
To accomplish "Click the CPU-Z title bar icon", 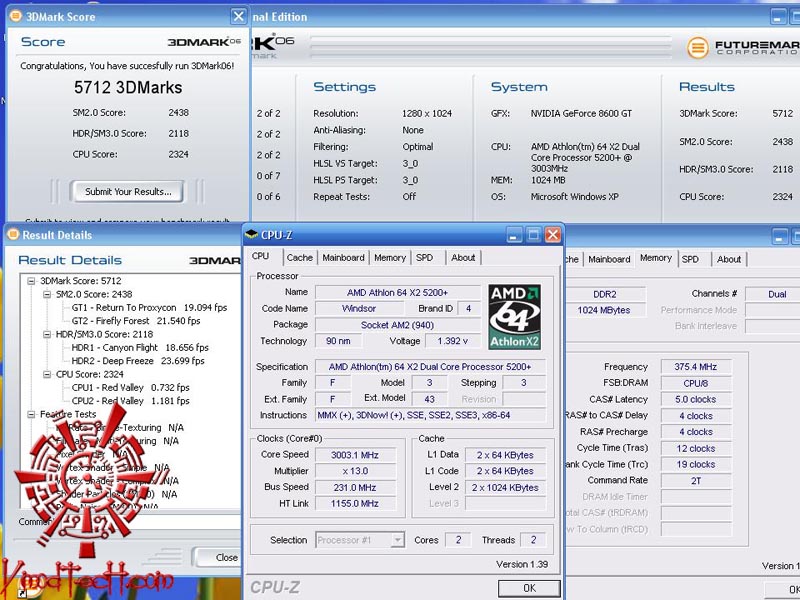I will click(251, 235).
